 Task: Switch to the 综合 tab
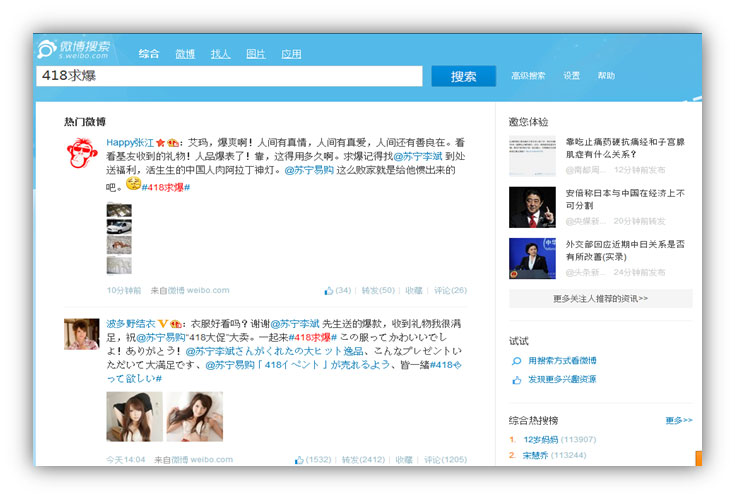pos(149,54)
